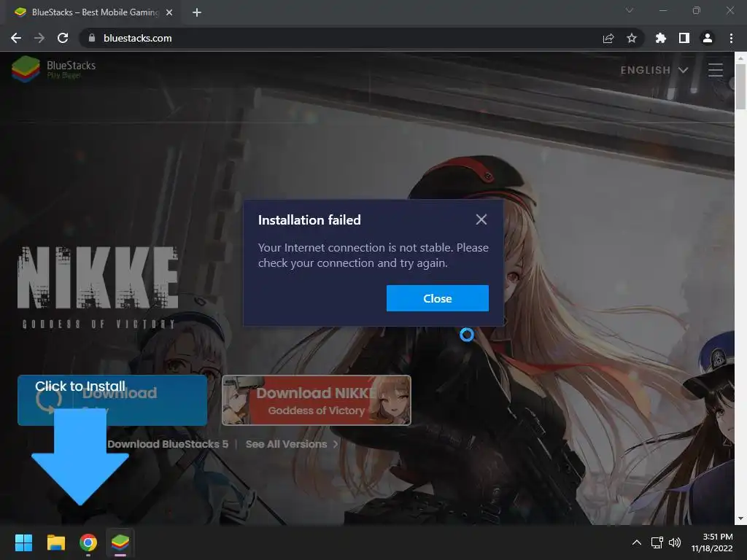Screen dimensions: 747x560
Task: Open Chrome profile avatar
Action: [708, 38]
